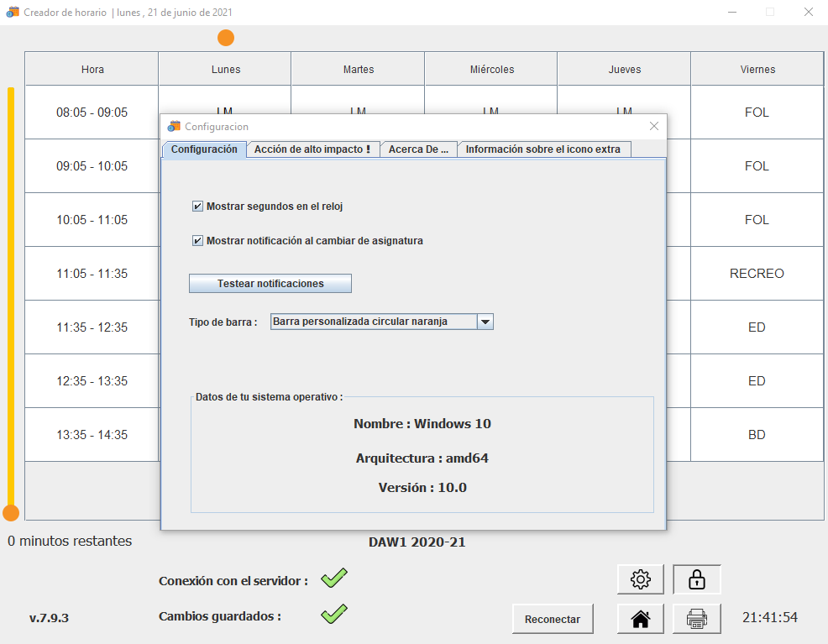Uncheck Mostrar notificación al cambiar de asignatura
Image resolution: width=828 pixels, height=644 pixels.
[x=197, y=241]
